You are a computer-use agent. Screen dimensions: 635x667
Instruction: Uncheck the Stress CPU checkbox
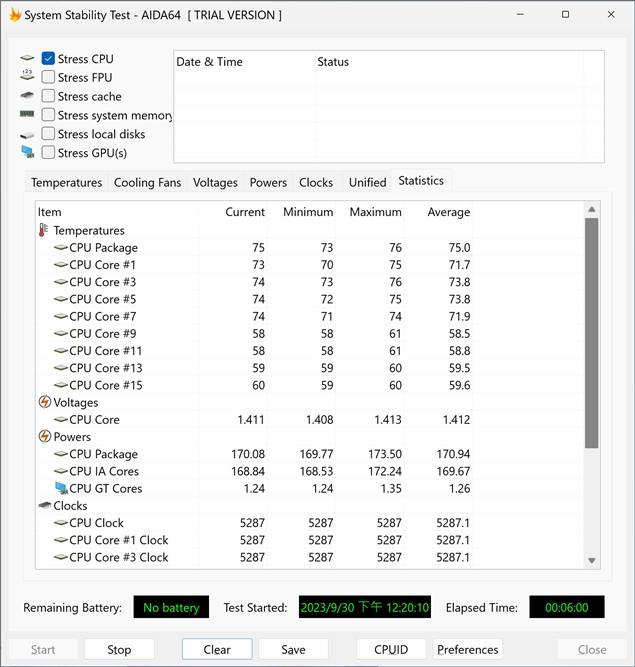[x=48, y=59]
